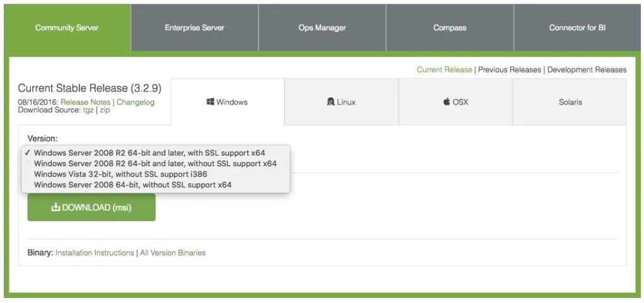Click the Linux penguin icon
This screenshot has width=644, height=303.
tap(331, 102)
